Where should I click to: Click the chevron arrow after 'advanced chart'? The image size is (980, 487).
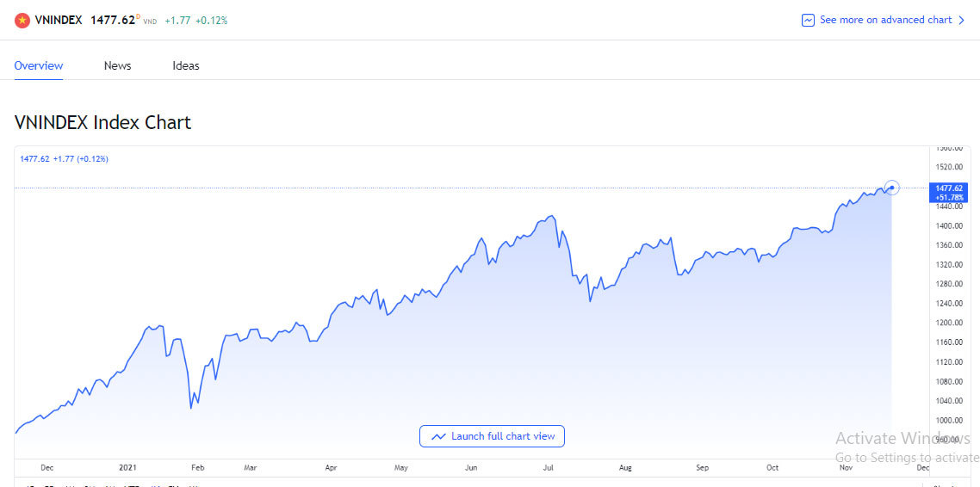(961, 20)
